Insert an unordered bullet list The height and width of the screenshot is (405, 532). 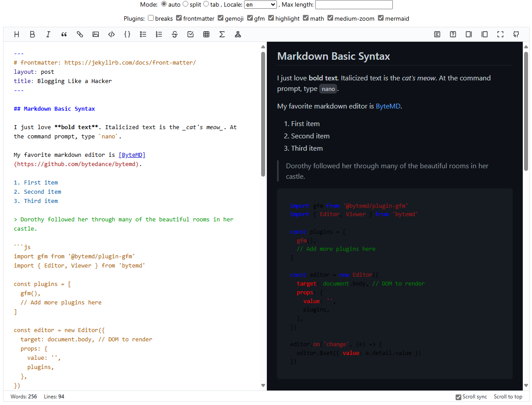(143, 34)
